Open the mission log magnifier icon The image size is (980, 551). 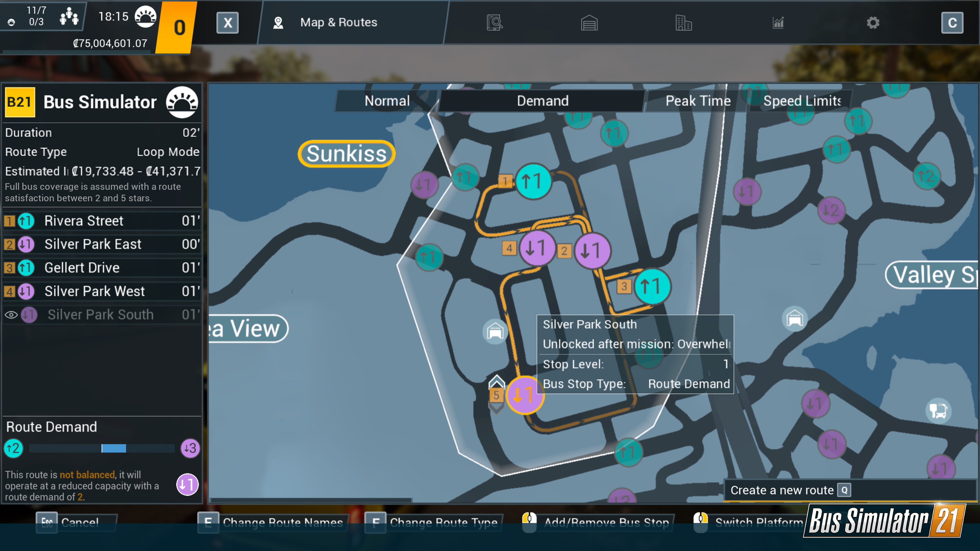[494, 22]
